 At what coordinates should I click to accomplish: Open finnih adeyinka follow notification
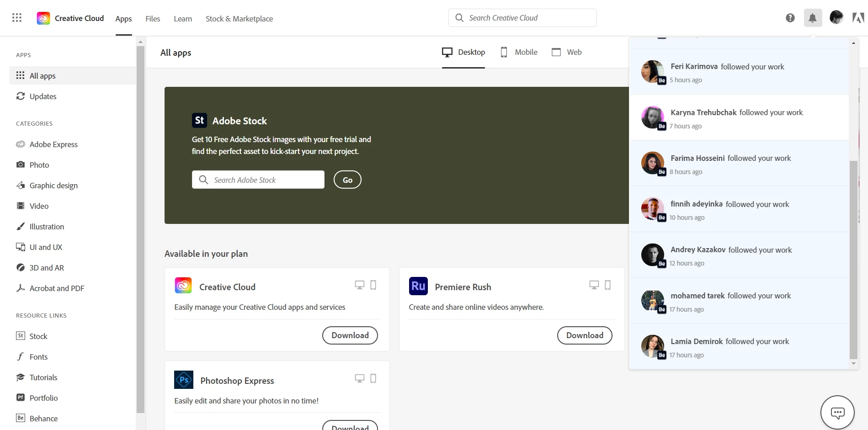tap(739, 209)
